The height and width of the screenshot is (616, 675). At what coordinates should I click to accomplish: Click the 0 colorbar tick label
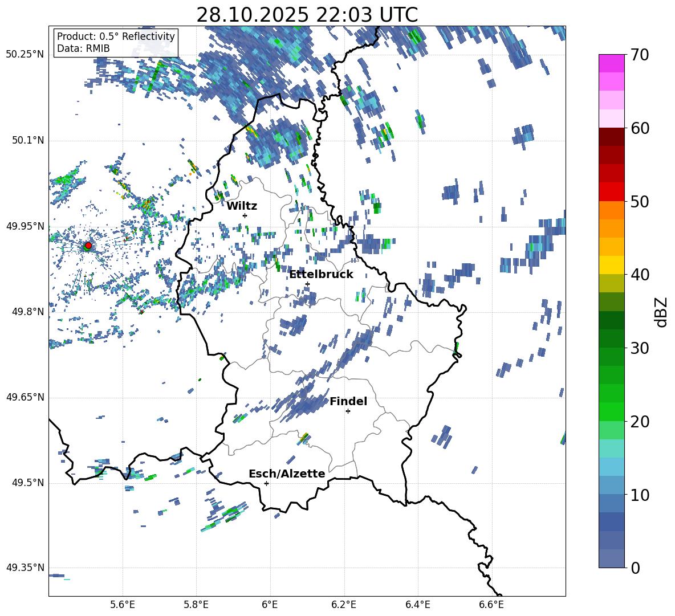[635, 568]
